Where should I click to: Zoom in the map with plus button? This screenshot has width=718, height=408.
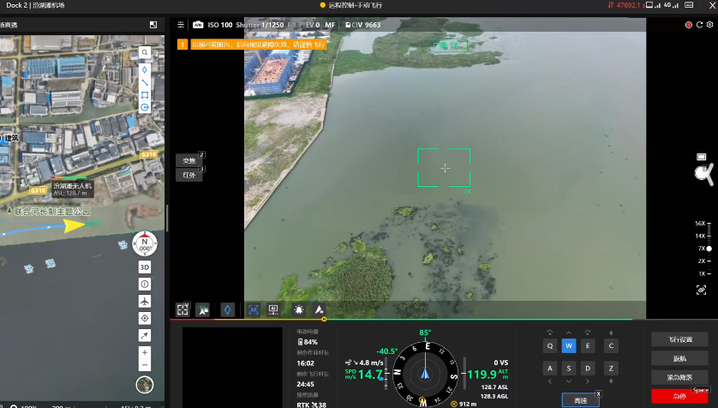(145, 352)
